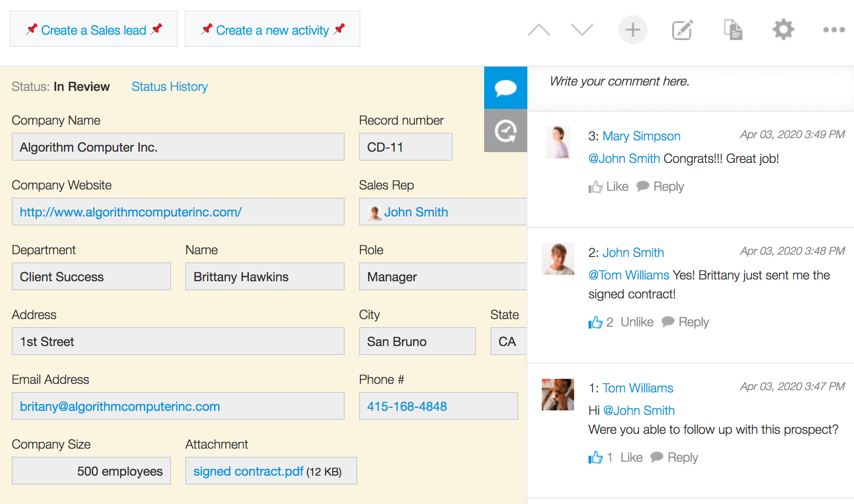The image size is (854, 504).
Task: Click the Create a new activity button
Action: pos(272,29)
